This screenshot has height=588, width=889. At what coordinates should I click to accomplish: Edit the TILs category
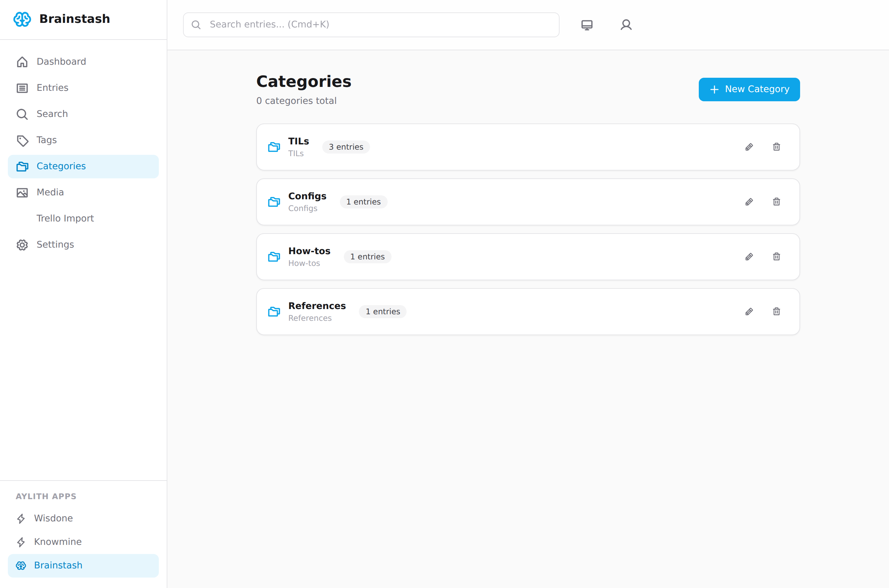pyautogui.click(x=749, y=147)
